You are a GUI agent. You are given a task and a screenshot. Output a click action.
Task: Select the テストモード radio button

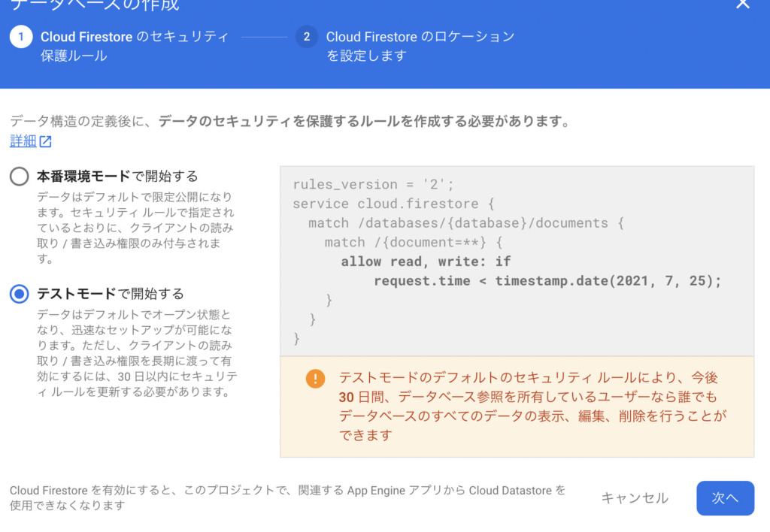[x=19, y=294]
